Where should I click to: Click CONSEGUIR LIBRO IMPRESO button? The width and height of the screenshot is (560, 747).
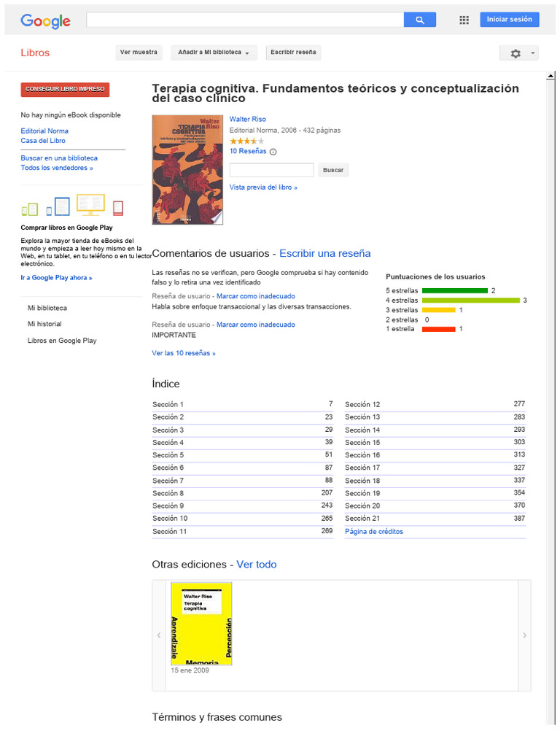click(x=65, y=89)
